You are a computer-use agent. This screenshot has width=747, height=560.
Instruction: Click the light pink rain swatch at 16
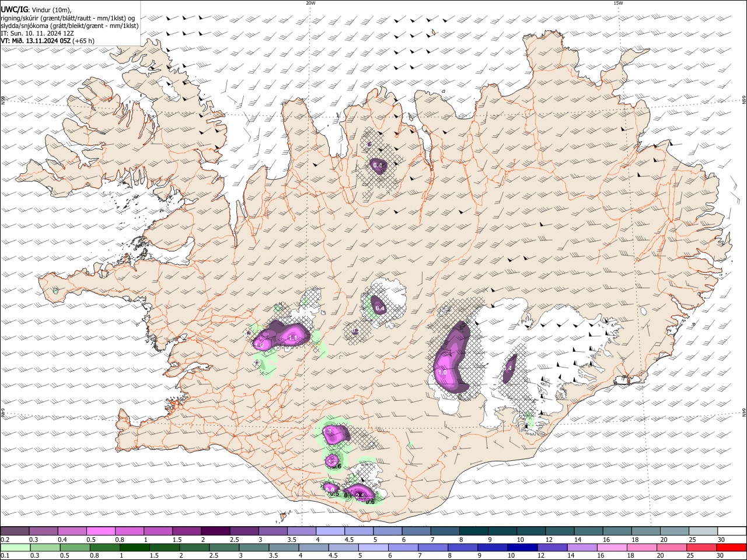612,548
